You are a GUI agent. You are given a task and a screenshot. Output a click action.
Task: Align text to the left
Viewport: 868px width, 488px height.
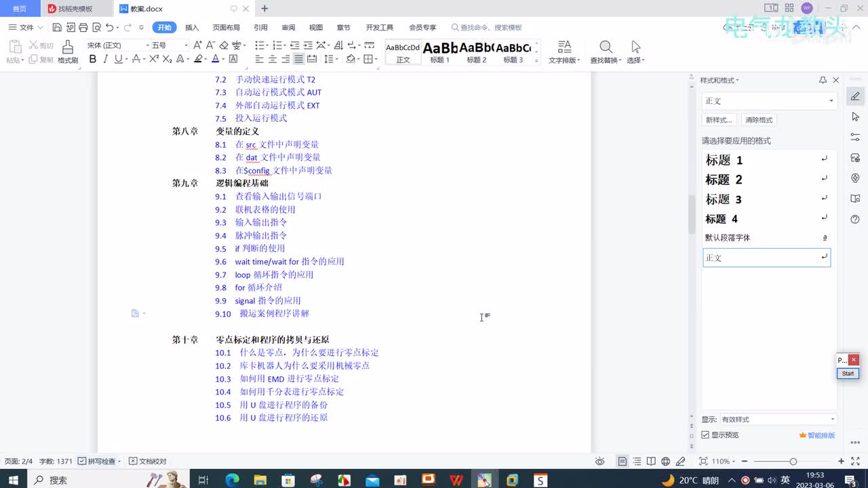260,59
